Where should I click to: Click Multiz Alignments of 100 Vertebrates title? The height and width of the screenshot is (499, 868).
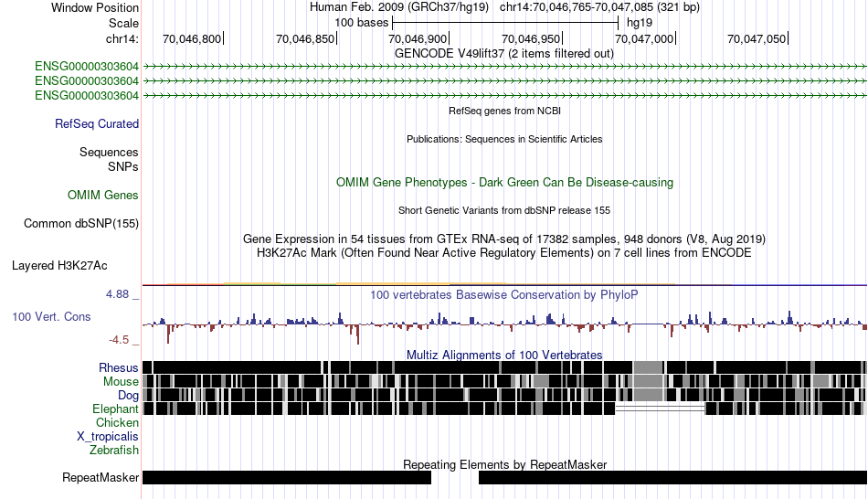504,355
